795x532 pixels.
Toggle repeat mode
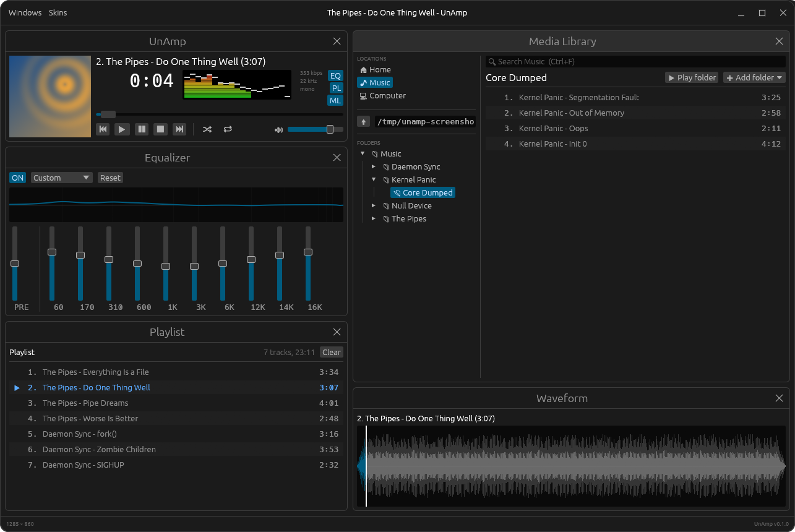(228, 129)
